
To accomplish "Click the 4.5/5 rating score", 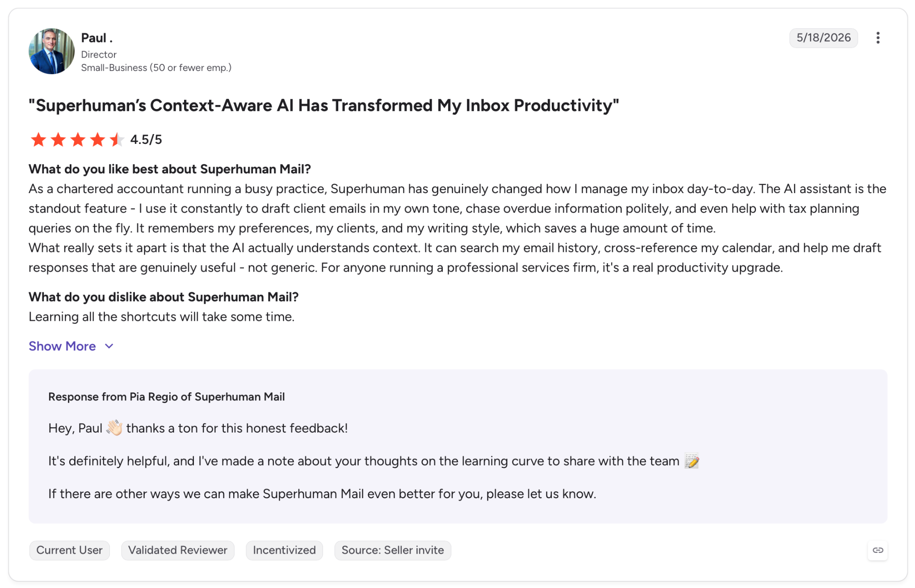I will (146, 140).
